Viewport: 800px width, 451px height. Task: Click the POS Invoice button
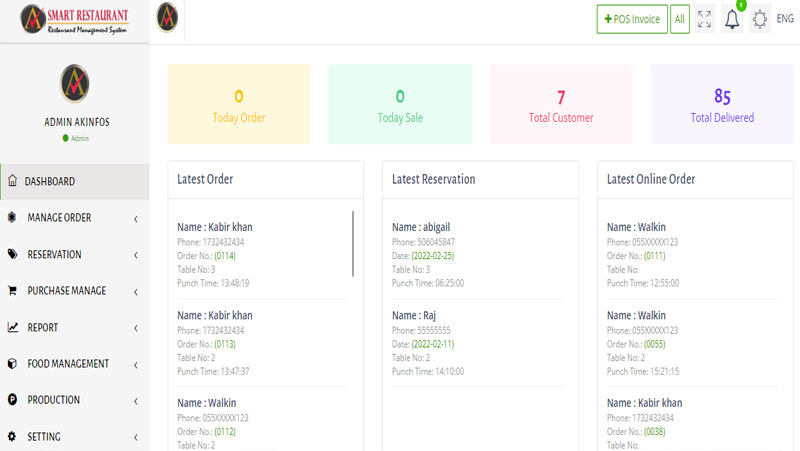coord(632,19)
